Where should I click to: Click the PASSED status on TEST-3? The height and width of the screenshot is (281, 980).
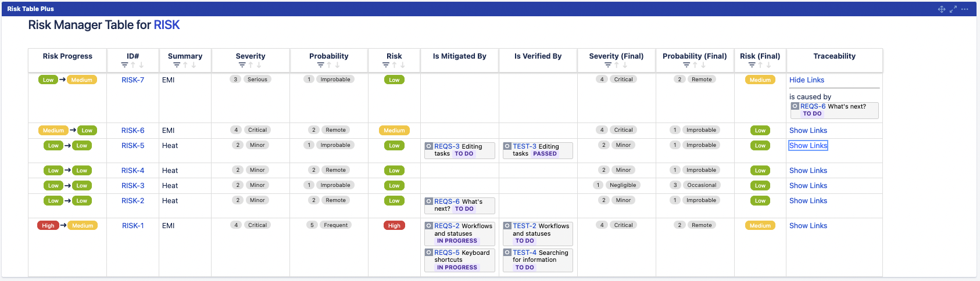[x=545, y=154]
